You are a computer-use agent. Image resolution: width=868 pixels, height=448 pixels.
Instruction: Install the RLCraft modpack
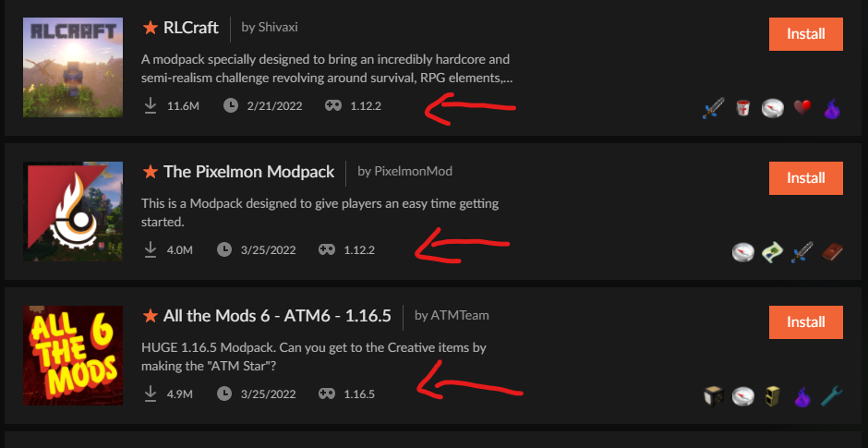click(805, 34)
